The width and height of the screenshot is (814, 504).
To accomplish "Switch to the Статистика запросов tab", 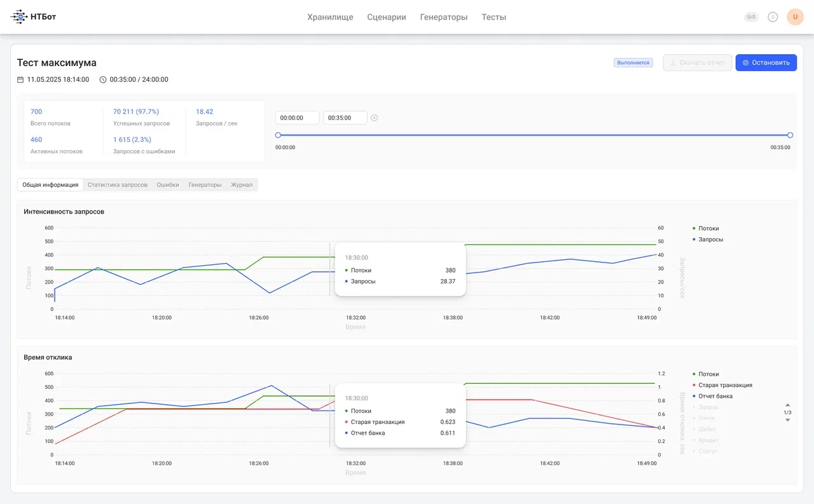I will pyautogui.click(x=118, y=185).
